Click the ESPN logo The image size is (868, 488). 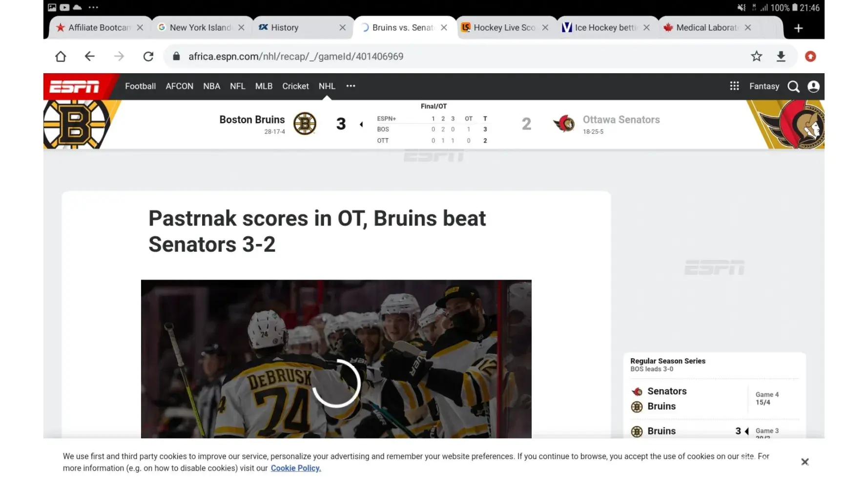click(75, 86)
